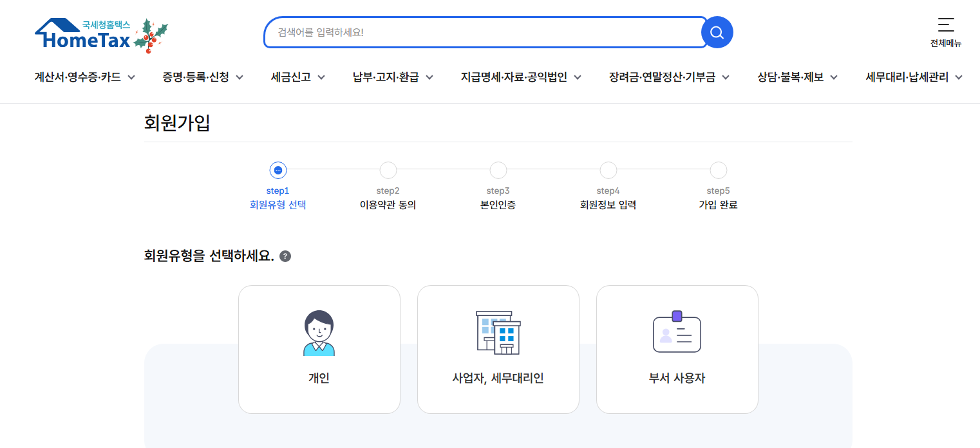The height and width of the screenshot is (448, 980).
Task: Expand the 세무대리·납세관리 chevron
Action: pyautogui.click(x=959, y=77)
